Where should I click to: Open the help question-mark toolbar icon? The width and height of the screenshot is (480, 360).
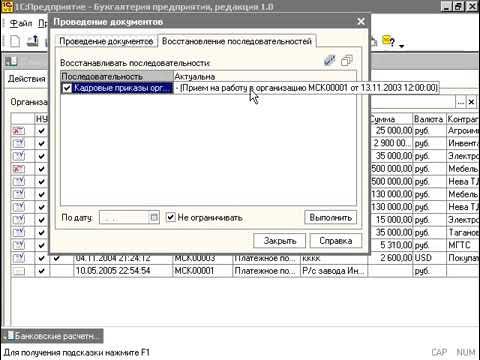[x=388, y=42]
